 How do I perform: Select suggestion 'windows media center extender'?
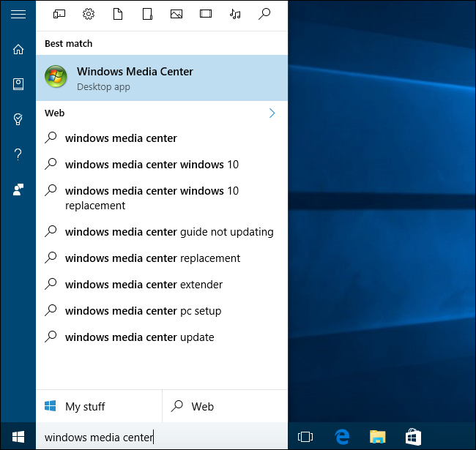click(162, 285)
